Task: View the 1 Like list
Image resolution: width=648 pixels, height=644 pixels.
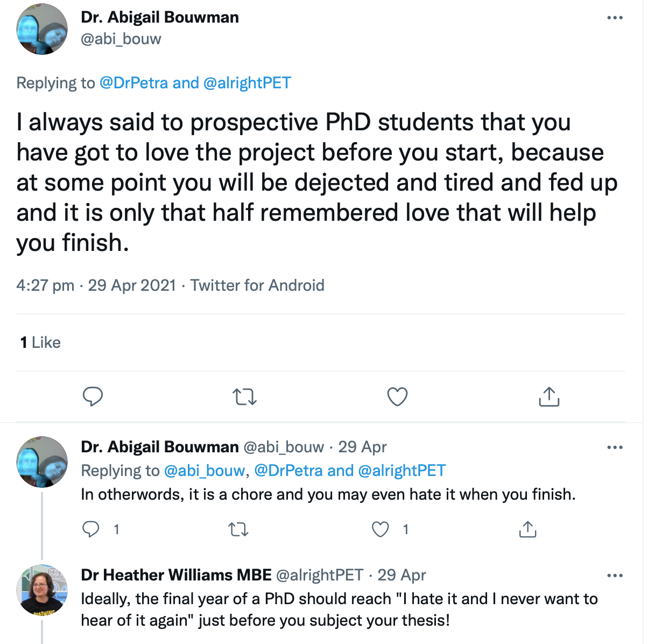Action: click(x=40, y=342)
